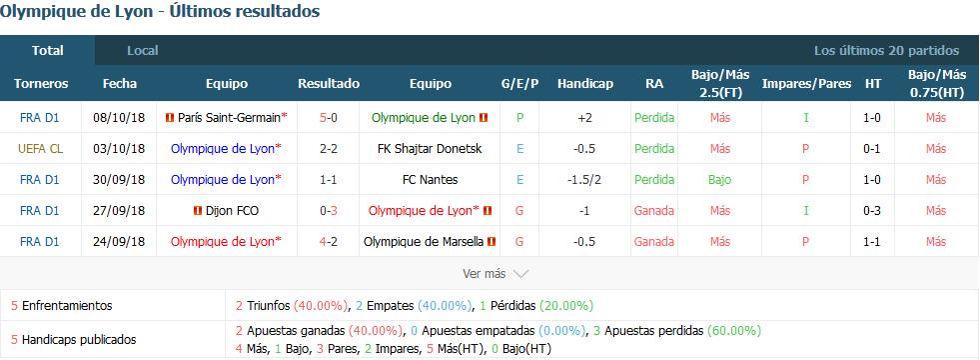Click red card icon after Olympique de Lyon, 08/10/18 row
980x360 pixels.
(x=484, y=117)
